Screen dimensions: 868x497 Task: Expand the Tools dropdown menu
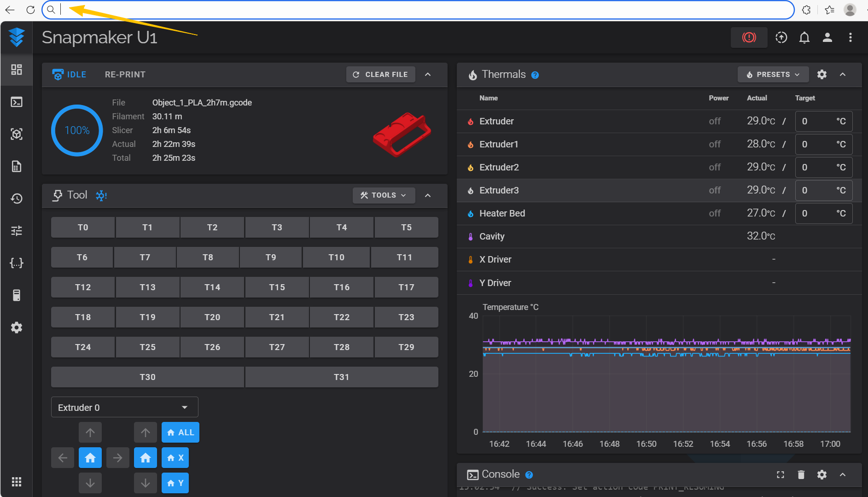click(x=384, y=195)
